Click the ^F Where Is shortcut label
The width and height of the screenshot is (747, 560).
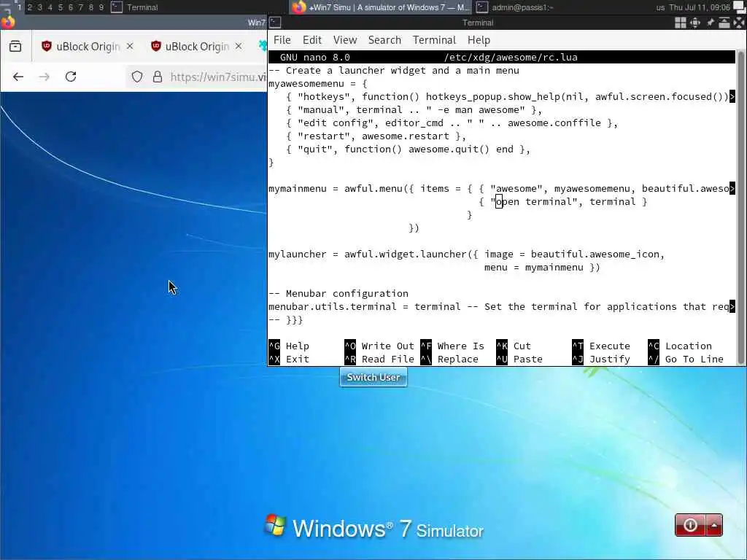click(452, 346)
